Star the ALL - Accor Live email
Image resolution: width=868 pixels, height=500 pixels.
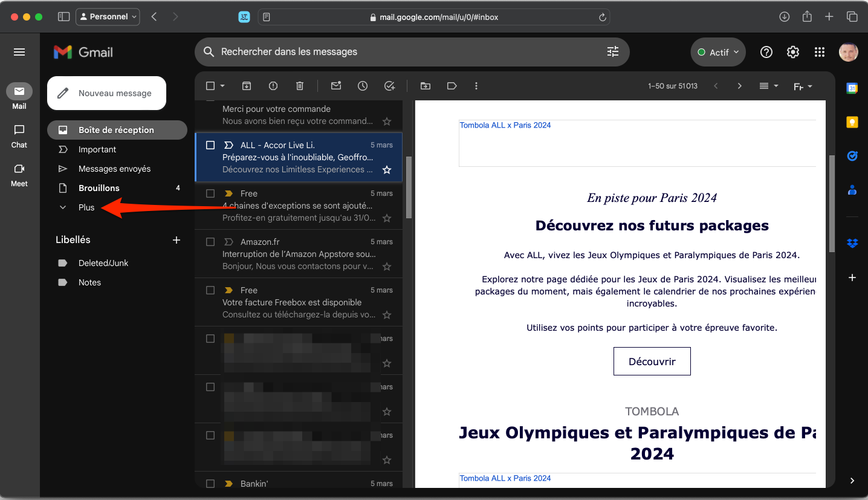pos(387,170)
